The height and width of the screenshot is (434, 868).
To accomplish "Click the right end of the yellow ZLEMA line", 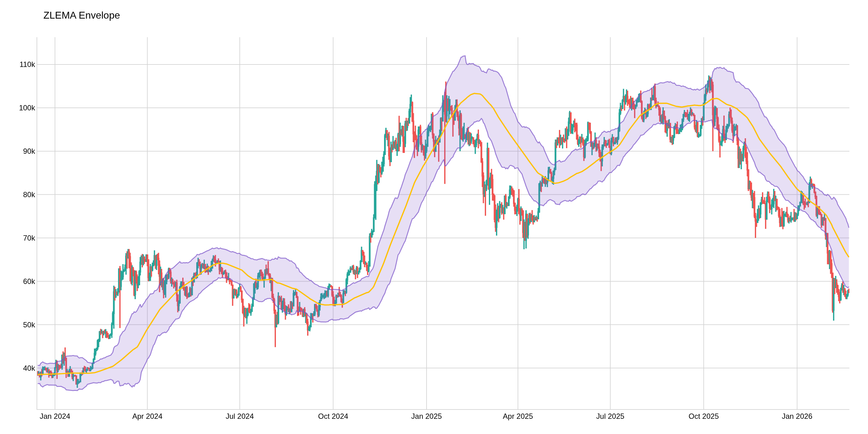I will (x=848, y=257).
